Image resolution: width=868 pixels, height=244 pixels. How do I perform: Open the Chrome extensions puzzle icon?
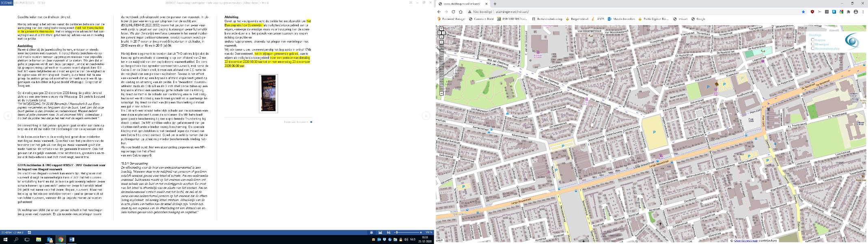pos(848,12)
